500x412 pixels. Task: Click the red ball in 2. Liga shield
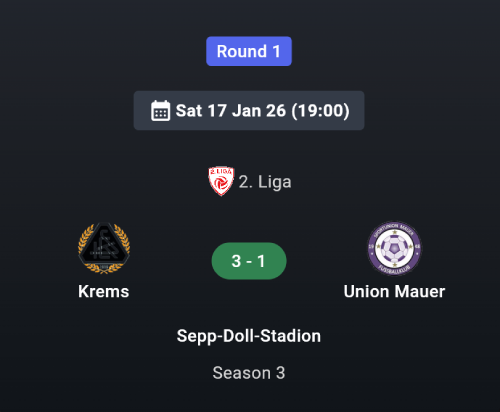click(220, 183)
